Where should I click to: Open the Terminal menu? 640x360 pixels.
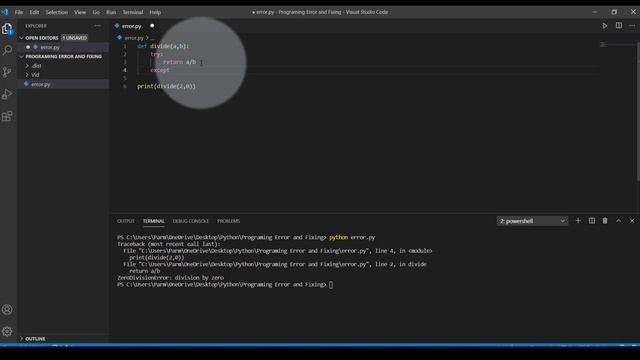click(133, 12)
